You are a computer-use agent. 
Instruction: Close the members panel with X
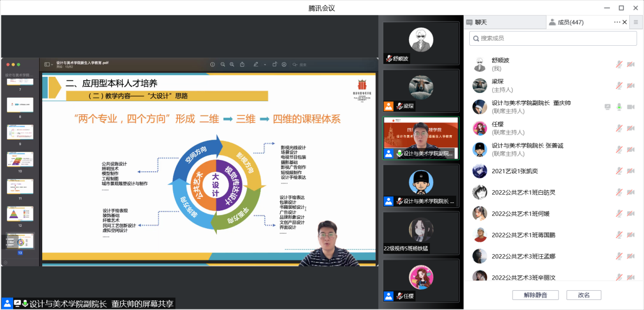coord(625,22)
